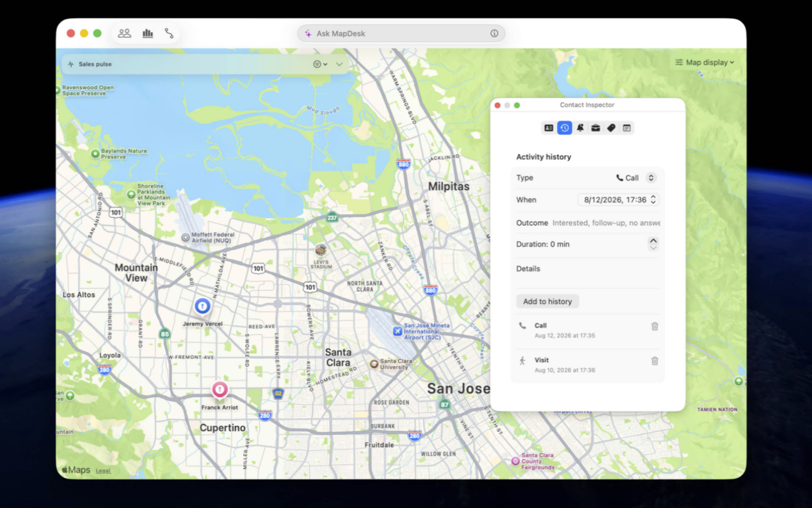The height and width of the screenshot is (508, 812).
Task: Click the Milpitas city label
Action: [x=449, y=186]
